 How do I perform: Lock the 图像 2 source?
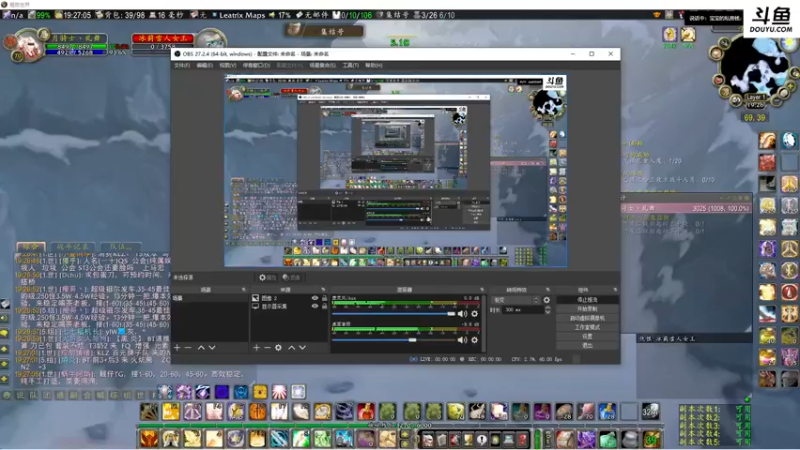pyautogui.click(x=324, y=298)
